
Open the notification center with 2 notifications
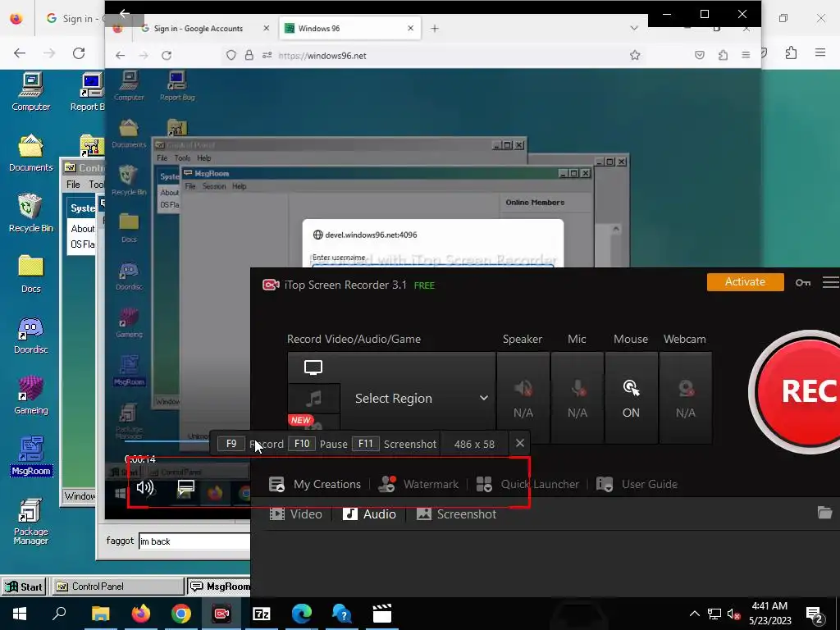[x=815, y=614]
